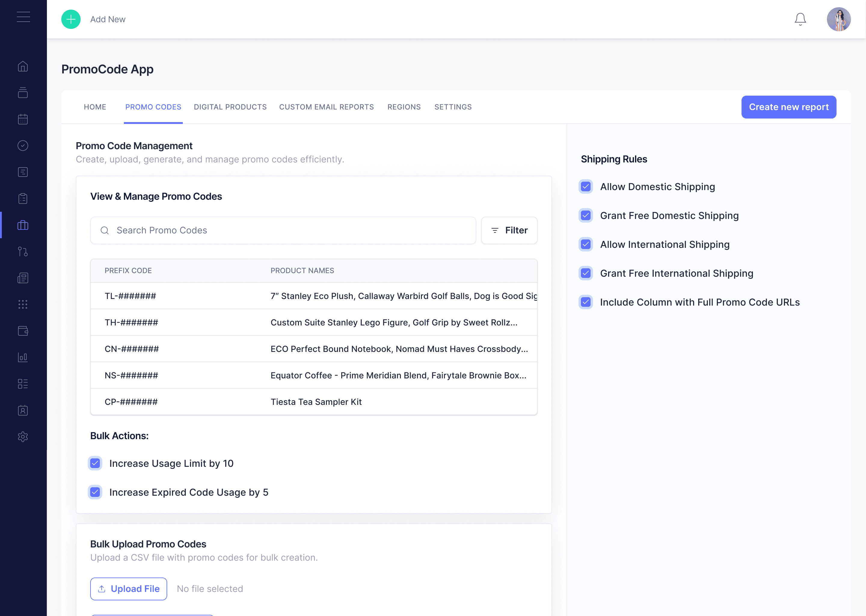This screenshot has height=616, width=866.
Task: Click the Equator Coffee product names cell
Action: 398,375
